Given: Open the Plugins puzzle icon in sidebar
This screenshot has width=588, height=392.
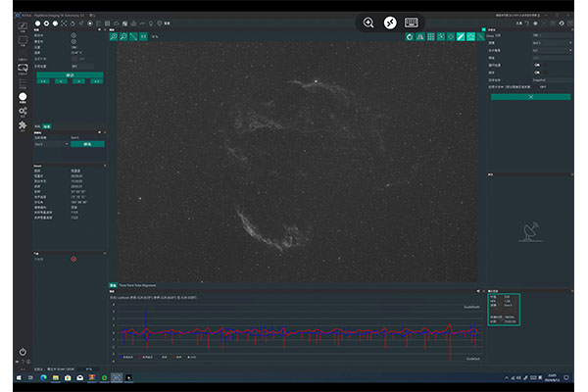Looking at the screenshot, I should point(23,125).
